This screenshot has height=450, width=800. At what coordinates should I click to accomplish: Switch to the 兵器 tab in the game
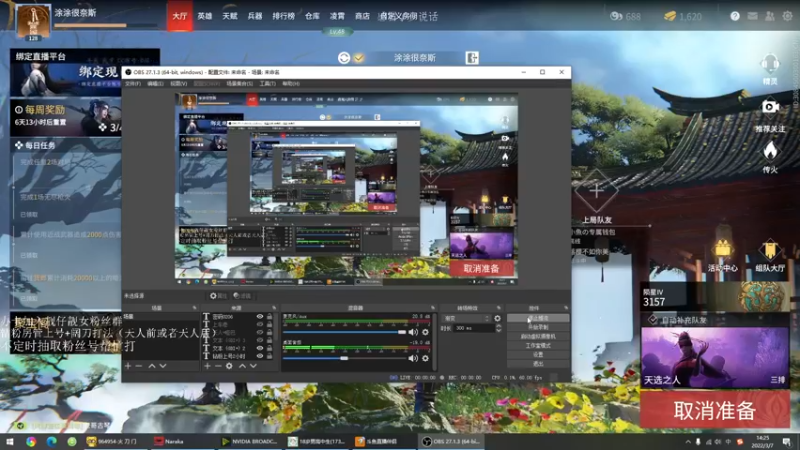coord(255,16)
